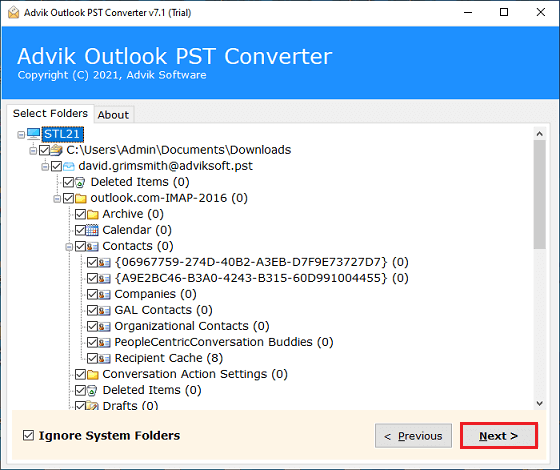This screenshot has height=470, width=560.
Task: Click the contact icon for {06967759-274D...}
Action: [x=104, y=262]
